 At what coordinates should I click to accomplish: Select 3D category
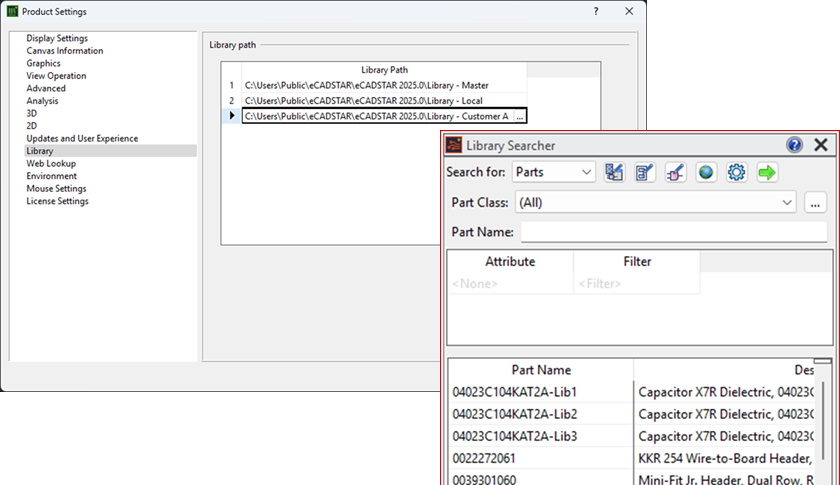coord(32,113)
